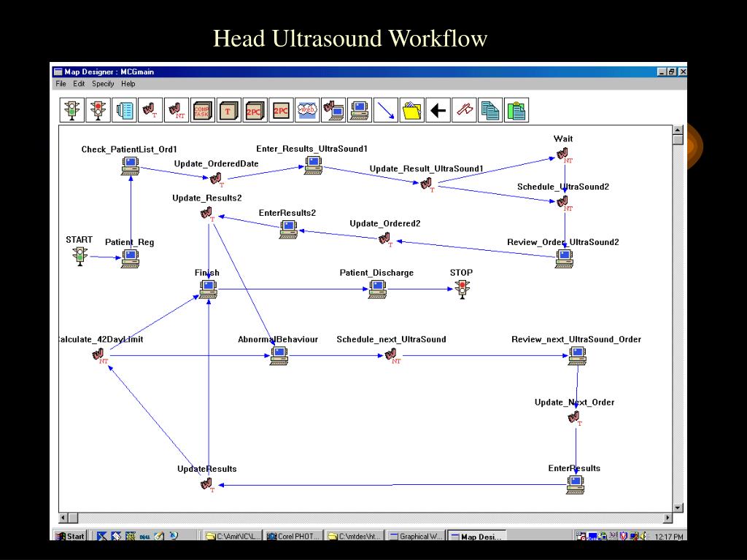747x560 pixels.
Task: Click the paste clipboard toolbar icon
Action: click(516, 110)
